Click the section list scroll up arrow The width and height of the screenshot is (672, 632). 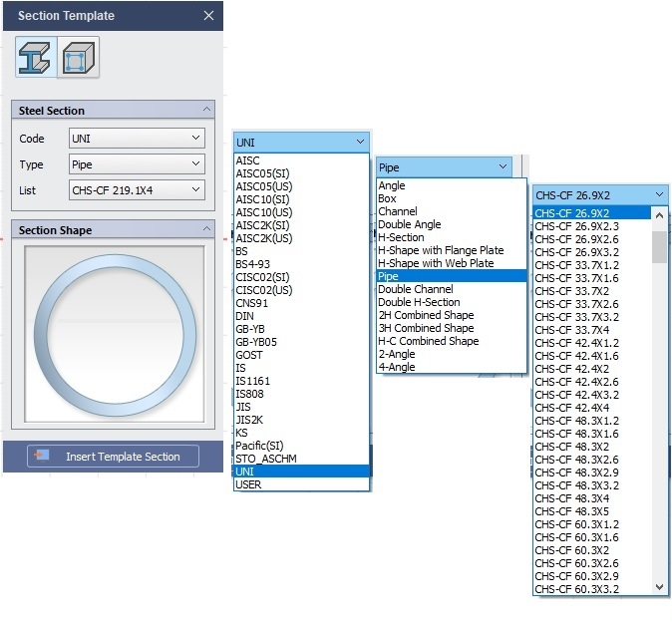tap(660, 215)
